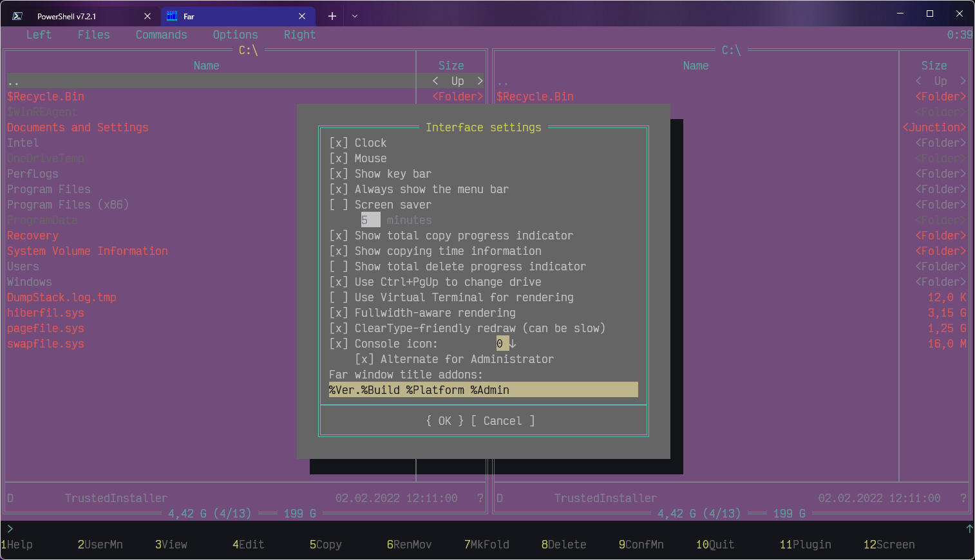The image size is (975, 560).
Task: Click the 1Help key bar button
Action: tap(17, 545)
